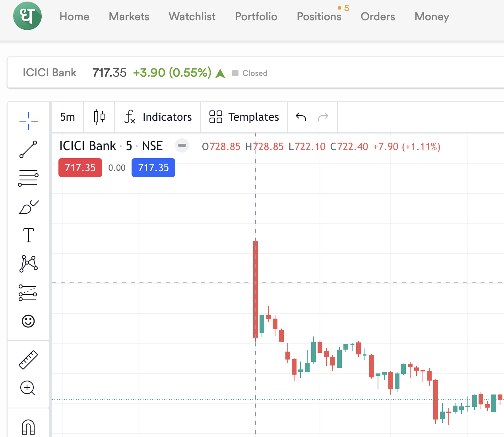This screenshot has width=504, height=437.
Task: Open the prediction and measurement tool
Action: click(x=28, y=293)
